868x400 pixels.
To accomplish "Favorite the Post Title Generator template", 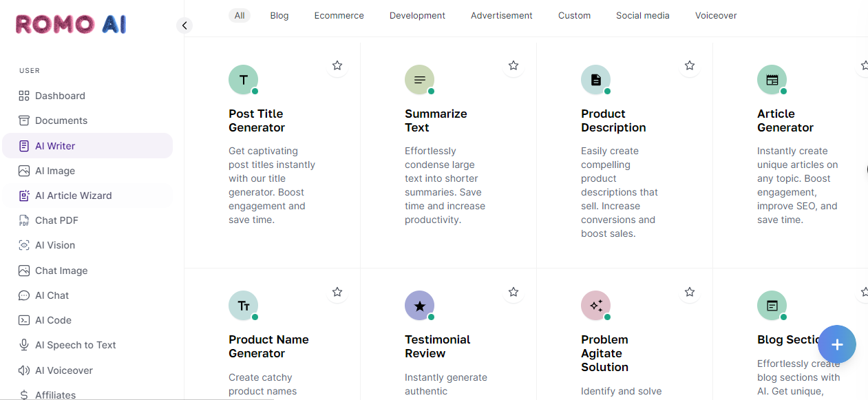I will (x=337, y=65).
